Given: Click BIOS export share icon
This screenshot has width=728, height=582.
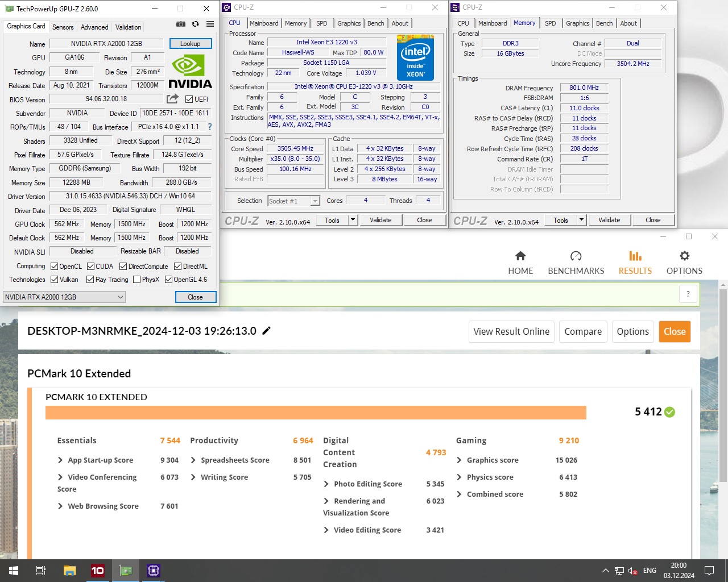Looking at the screenshot, I should coord(173,99).
